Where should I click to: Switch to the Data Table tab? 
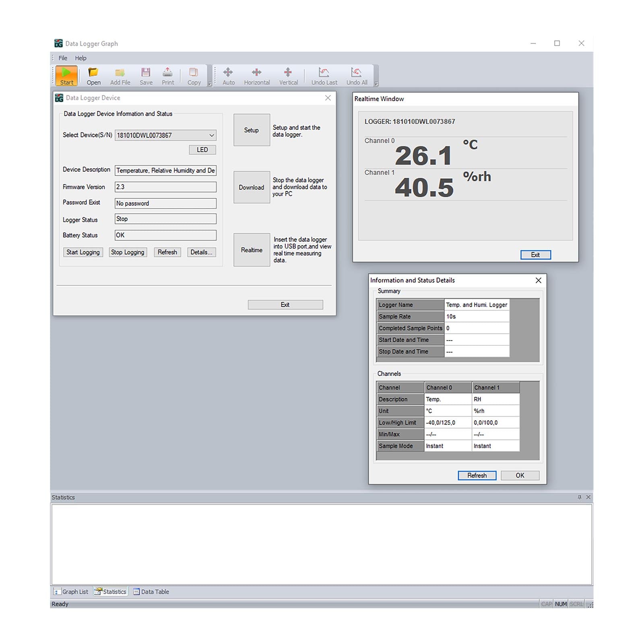click(151, 592)
